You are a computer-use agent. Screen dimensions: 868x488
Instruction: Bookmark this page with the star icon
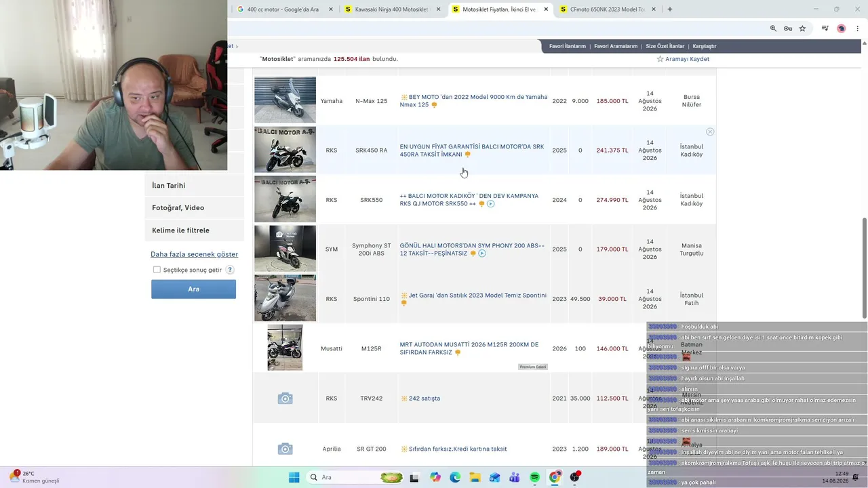pyautogui.click(x=802, y=28)
